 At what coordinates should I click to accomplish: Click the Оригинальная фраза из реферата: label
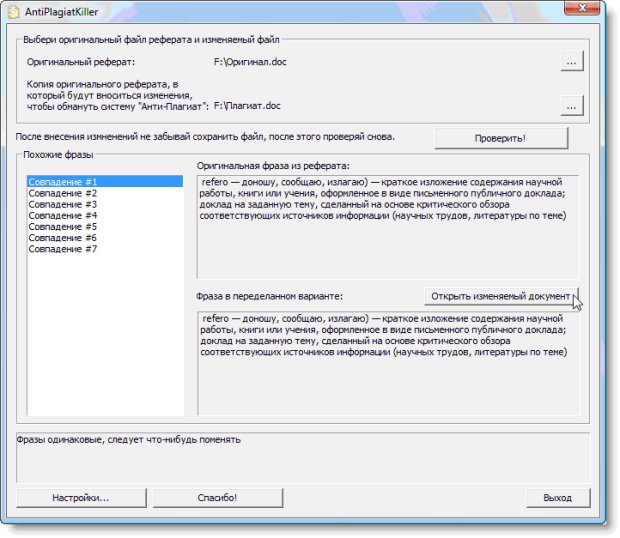[273, 166]
